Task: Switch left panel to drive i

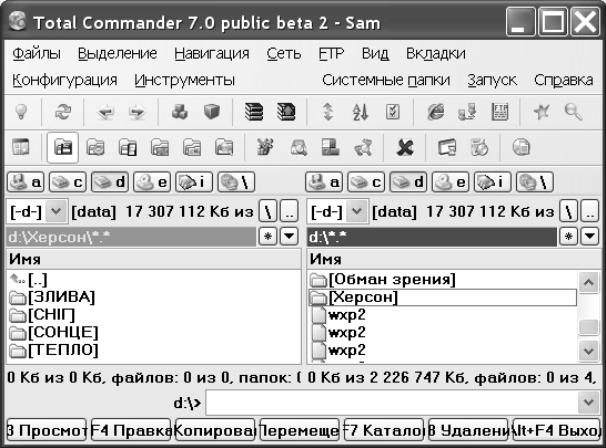Action: pyautogui.click(x=194, y=182)
